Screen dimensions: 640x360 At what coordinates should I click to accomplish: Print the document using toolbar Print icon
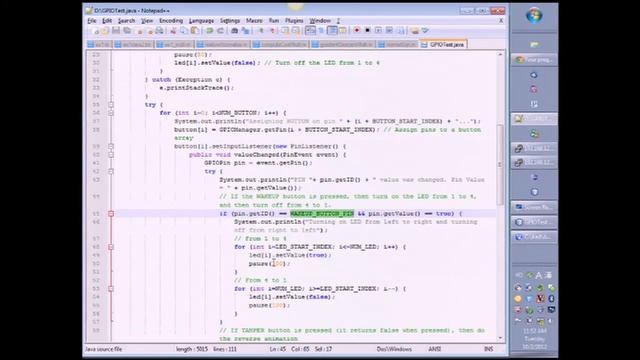pyautogui.click(x=160, y=31)
